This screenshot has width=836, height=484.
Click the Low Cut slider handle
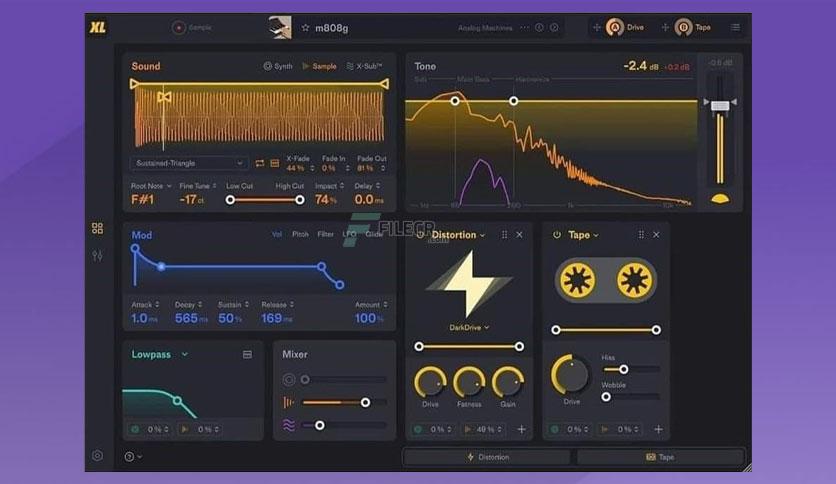230,200
